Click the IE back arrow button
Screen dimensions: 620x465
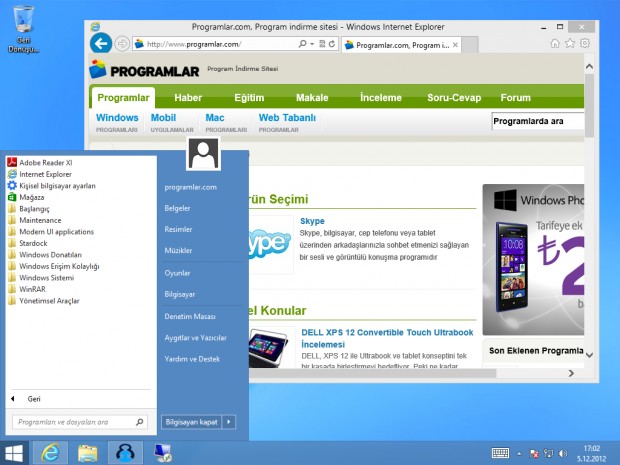tap(101, 43)
